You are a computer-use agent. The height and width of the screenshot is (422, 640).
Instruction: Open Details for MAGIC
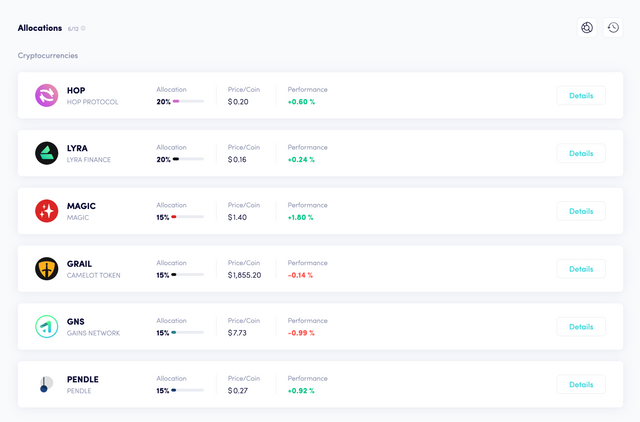tap(581, 211)
